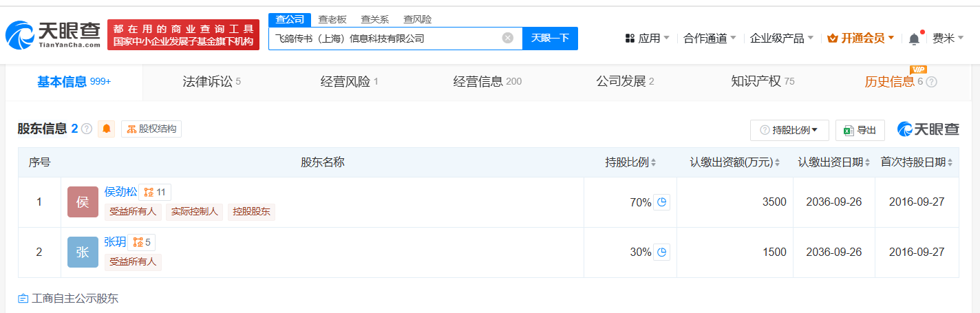Open the 基本信息 tab
Screen dimensions: 980x313
[x=74, y=82]
